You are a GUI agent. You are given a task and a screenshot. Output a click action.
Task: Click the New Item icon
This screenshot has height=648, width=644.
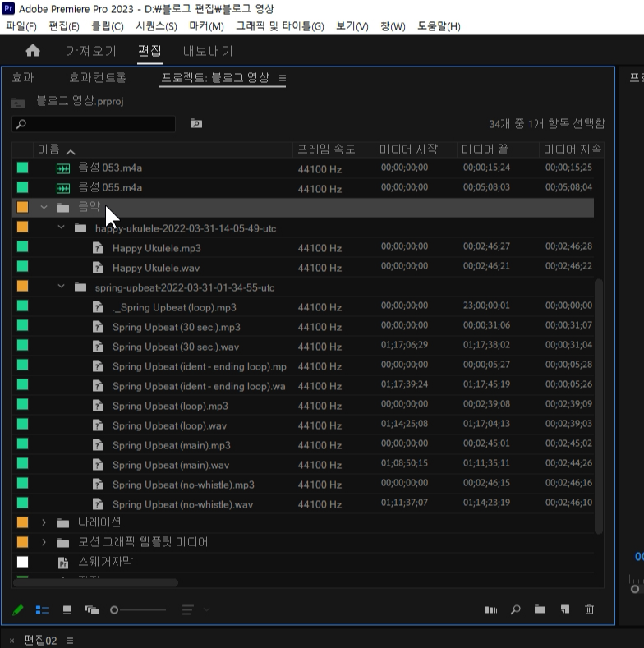click(x=565, y=609)
